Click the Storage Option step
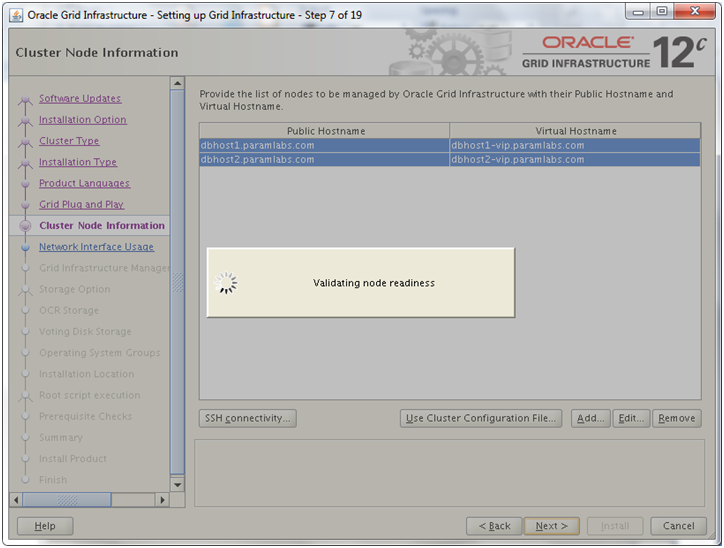724x548 pixels. coord(74,289)
